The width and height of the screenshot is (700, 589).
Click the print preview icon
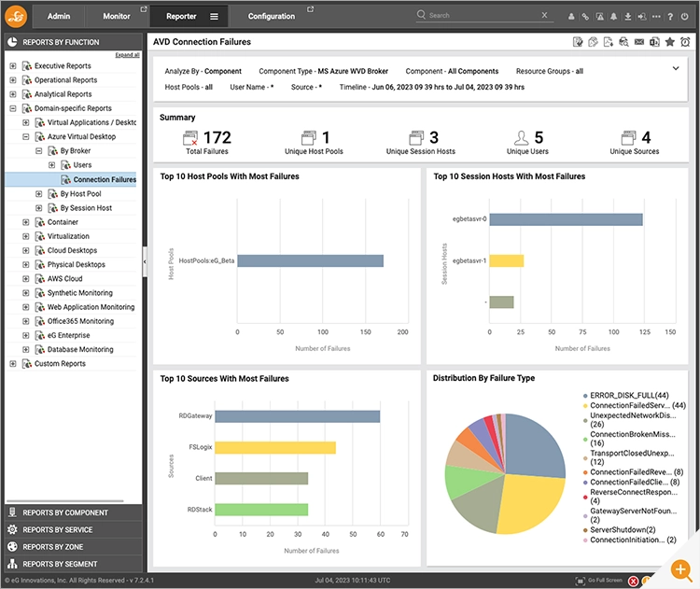(x=623, y=42)
